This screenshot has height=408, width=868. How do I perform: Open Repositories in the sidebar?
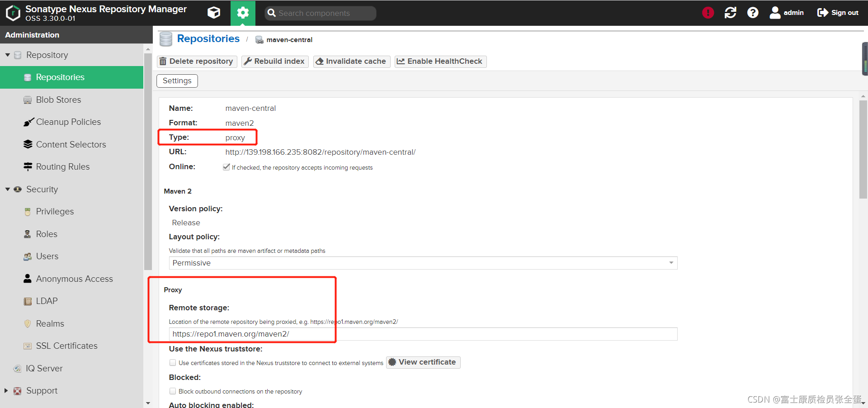pos(71,77)
